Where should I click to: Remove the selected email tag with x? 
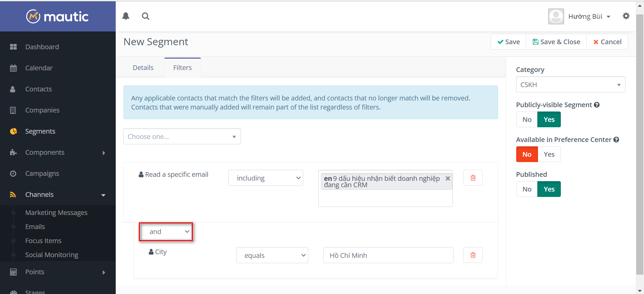[x=447, y=178]
